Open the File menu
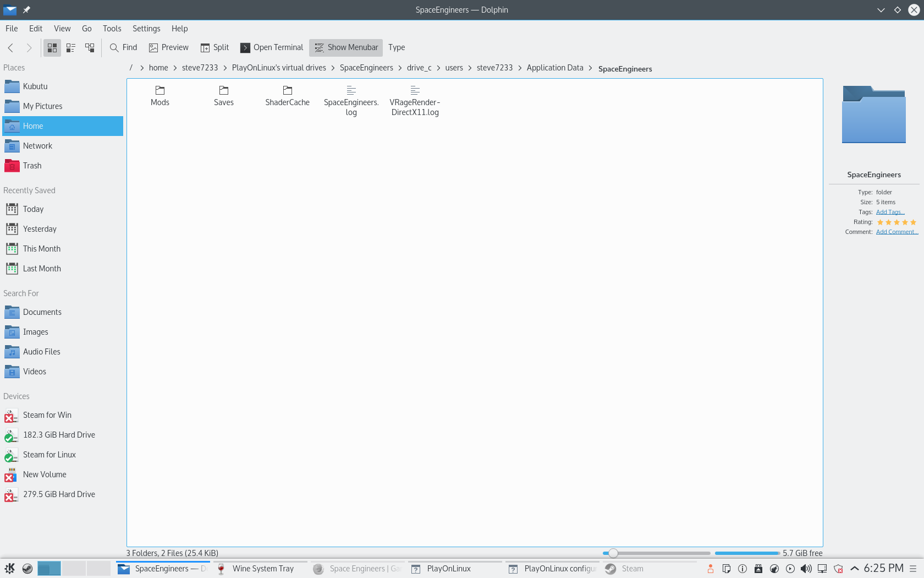 [12, 29]
